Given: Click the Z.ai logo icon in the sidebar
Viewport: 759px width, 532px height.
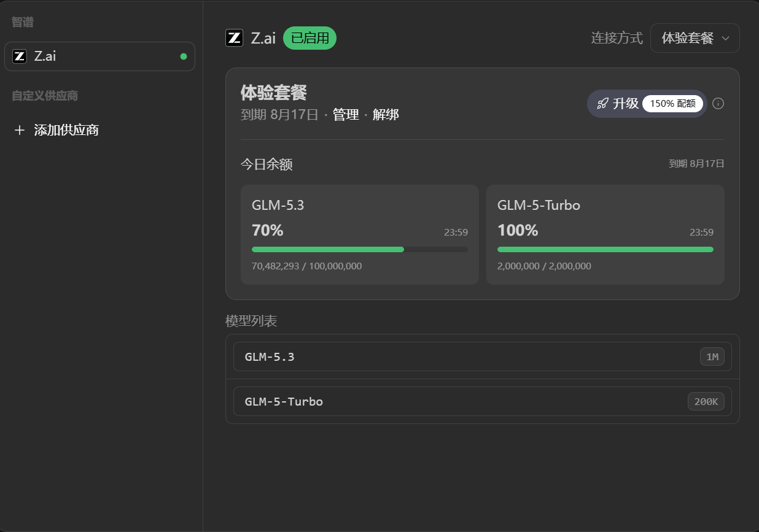Looking at the screenshot, I should click(x=20, y=56).
